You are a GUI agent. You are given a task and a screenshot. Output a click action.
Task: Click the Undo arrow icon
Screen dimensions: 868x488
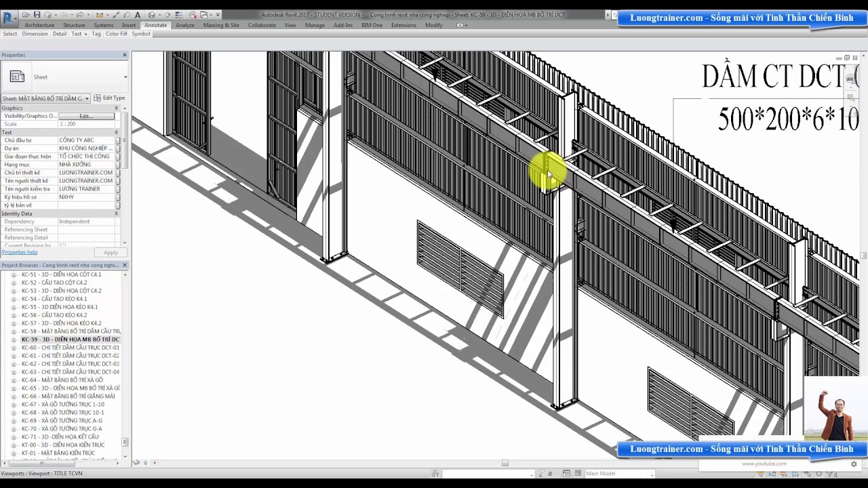click(64, 15)
